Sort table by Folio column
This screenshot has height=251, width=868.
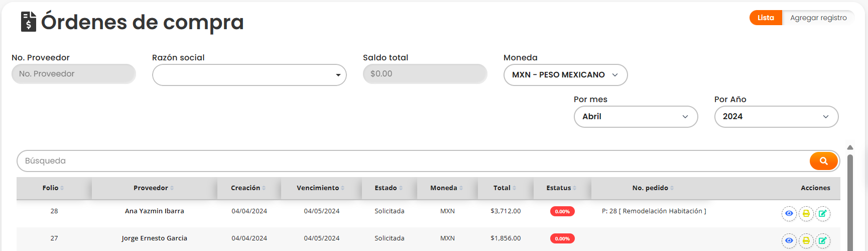click(53, 188)
